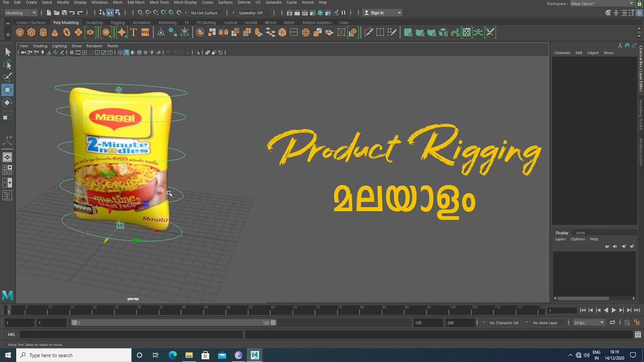Click the Channels menu in Channel Box
The height and width of the screenshot is (362, 644).
[x=562, y=53]
